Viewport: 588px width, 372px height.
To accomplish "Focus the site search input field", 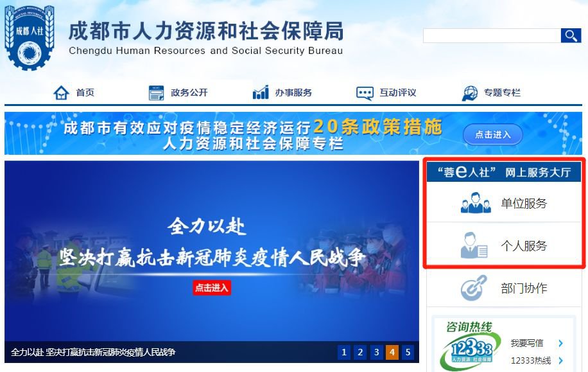I will pos(492,36).
